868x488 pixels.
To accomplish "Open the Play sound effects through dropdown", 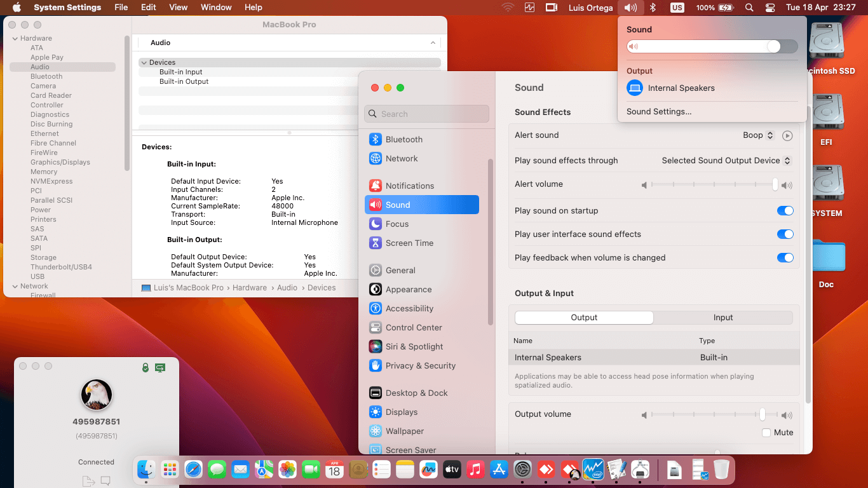I will click(x=726, y=161).
